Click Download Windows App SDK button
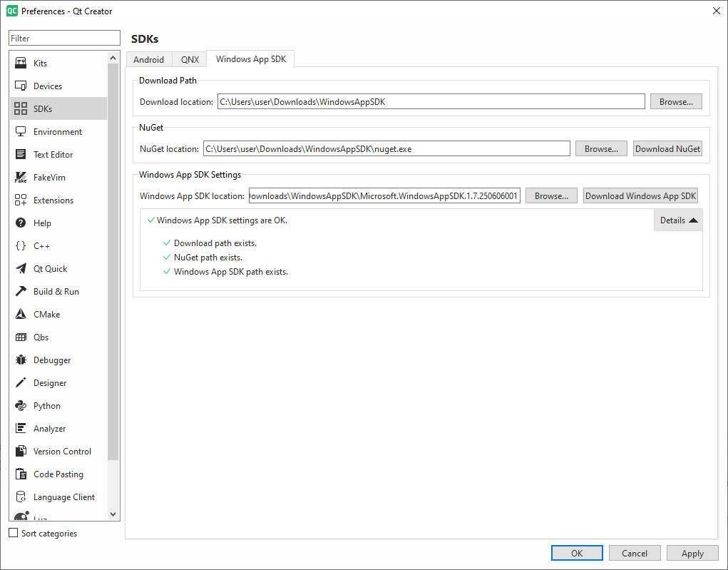Viewport: 728px width, 570px height. (x=641, y=196)
